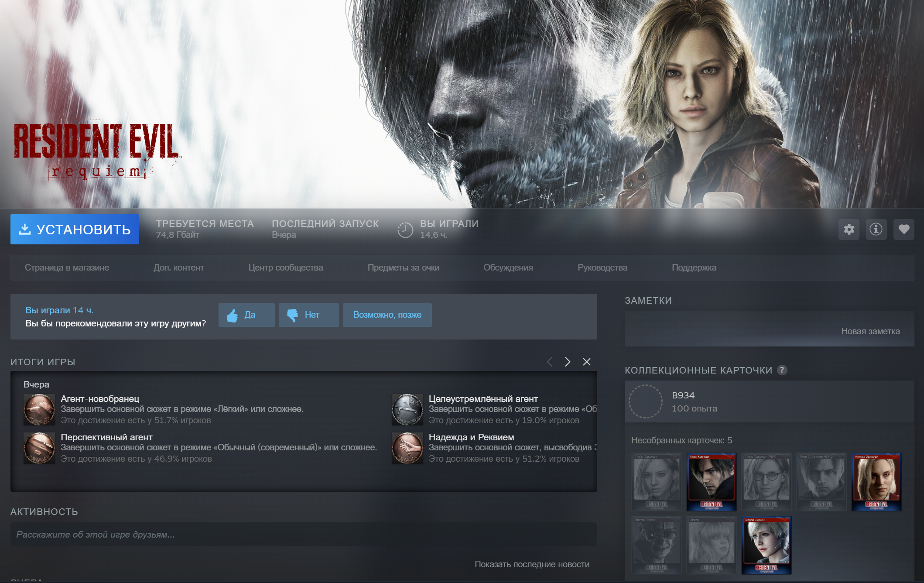924x583 pixels.
Task: Open the Страница в магазине tab
Action: pyautogui.click(x=67, y=267)
